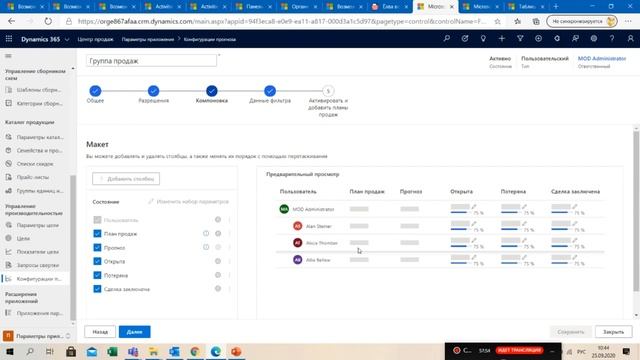Add this page to browser favorites star

(x=497, y=21)
